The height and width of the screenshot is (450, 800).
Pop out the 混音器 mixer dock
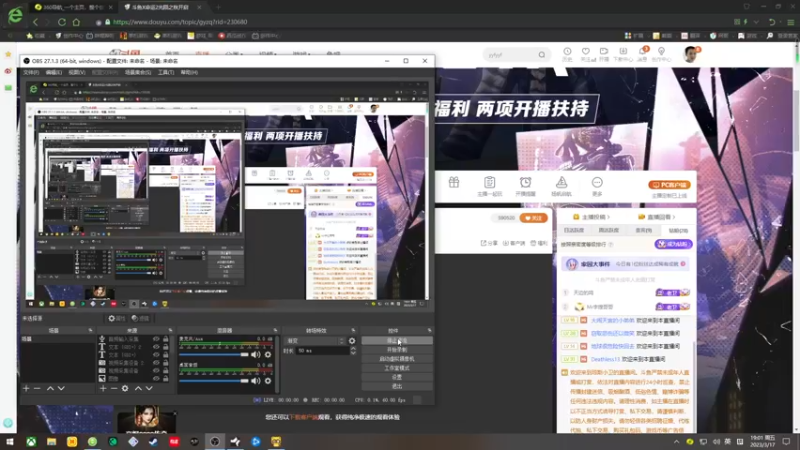[275, 331]
